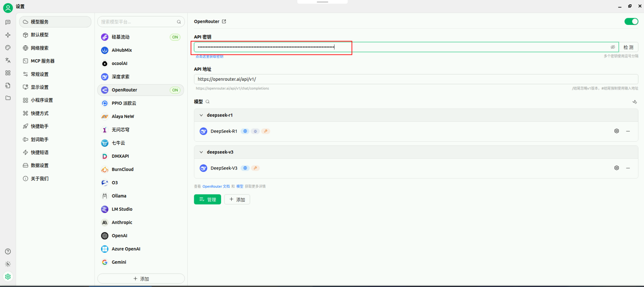Open the OpenRouter 文档 link

[216, 186]
